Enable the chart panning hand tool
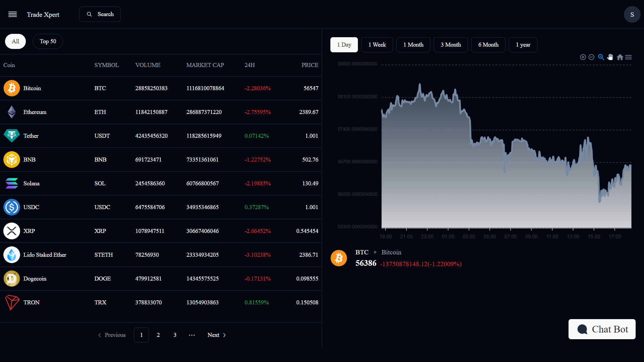 point(610,57)
